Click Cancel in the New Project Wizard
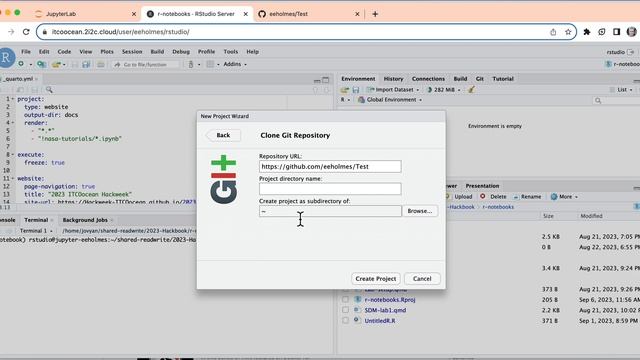640x360 pixels. click(x=422, y=279)
